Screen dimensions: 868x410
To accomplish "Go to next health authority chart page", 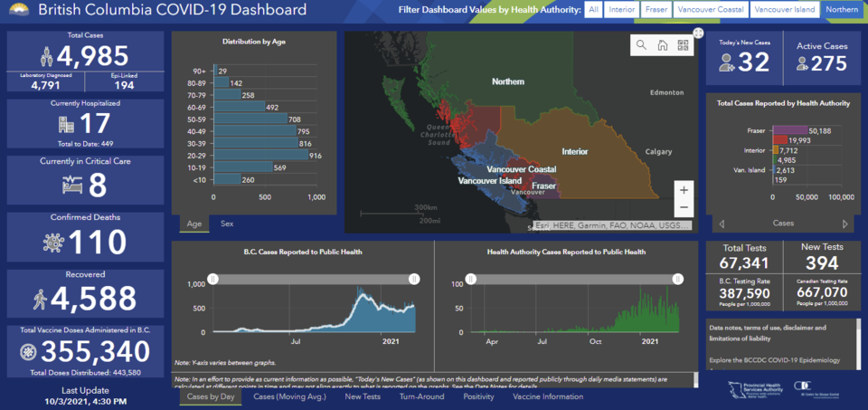I will click(844, 224).
